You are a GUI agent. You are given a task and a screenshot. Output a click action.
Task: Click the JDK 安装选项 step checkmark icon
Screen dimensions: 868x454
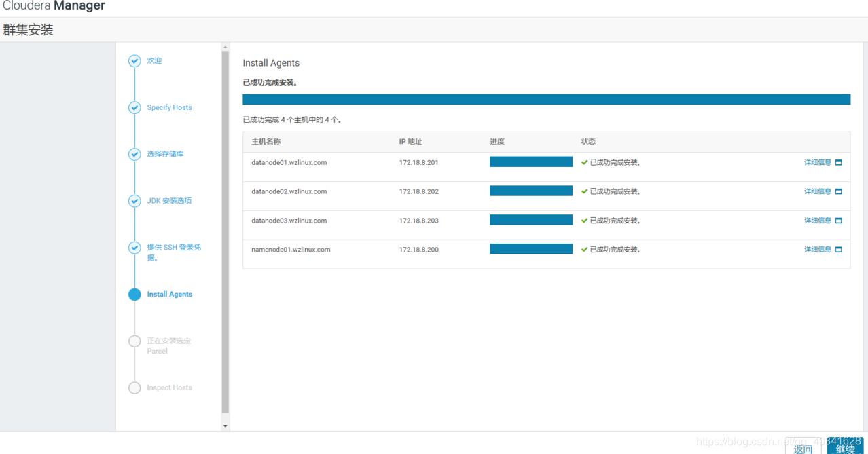point(134,201)
